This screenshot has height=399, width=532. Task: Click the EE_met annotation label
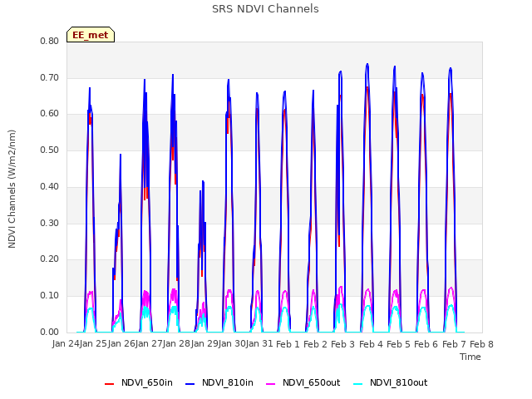click(x=91, y=35)
